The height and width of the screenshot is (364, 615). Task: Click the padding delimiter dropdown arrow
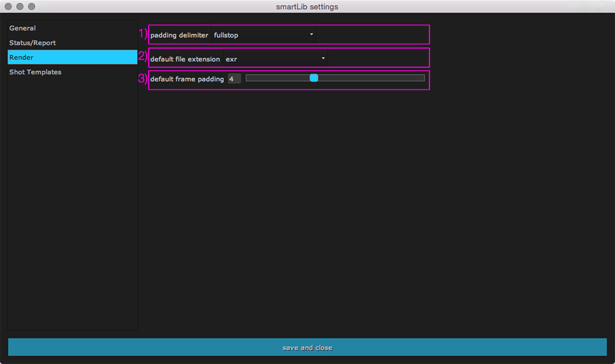tap(311, 35)
